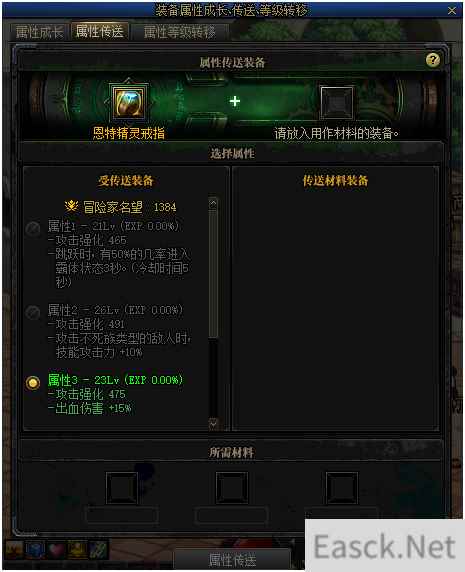Viewport: 465px width, 572px height.
Task: Click the attribute list scroll down arrow
Action: [213, 423]
